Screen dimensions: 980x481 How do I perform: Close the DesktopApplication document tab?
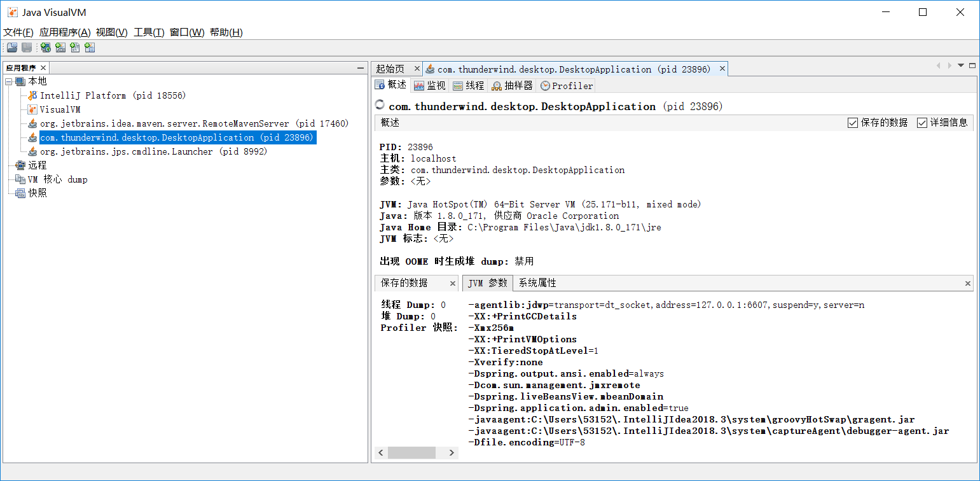click(x=722, y=69)
